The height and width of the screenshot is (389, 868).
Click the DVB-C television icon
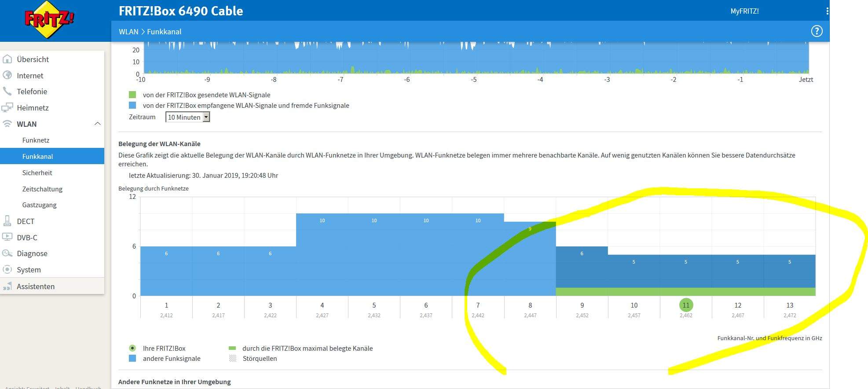point(7,237)
